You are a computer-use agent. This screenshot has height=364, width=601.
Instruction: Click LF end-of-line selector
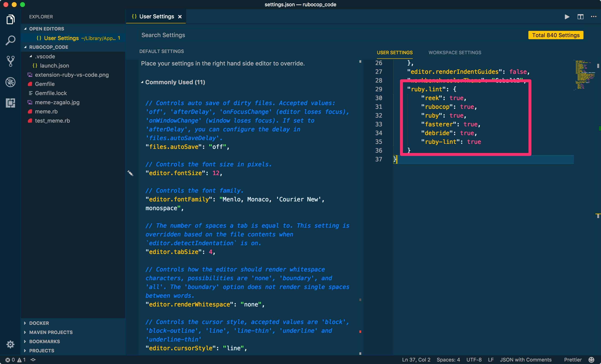(491, 360)
